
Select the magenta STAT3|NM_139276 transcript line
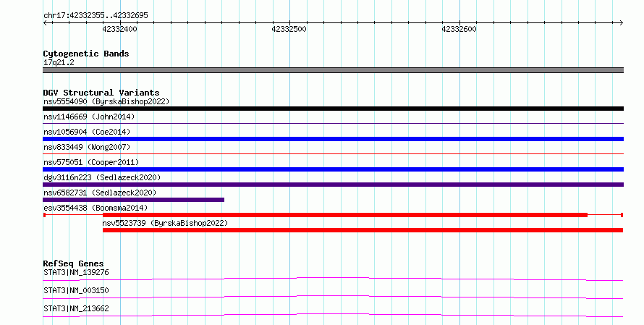[x=333, y=279]
